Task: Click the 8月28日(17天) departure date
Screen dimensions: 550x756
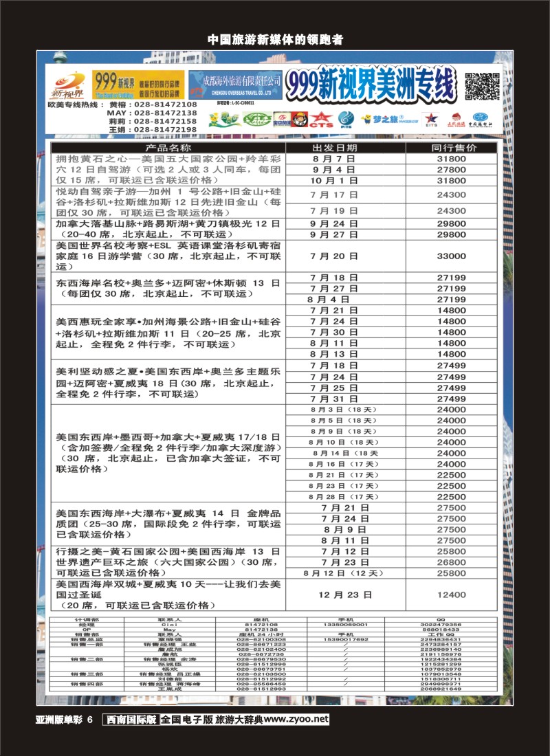Action: (x=344, y=497)
